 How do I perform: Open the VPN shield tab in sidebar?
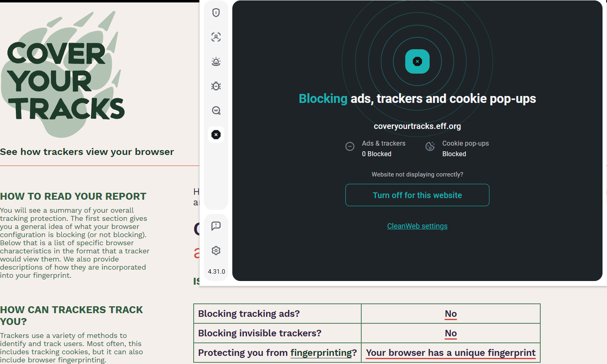(216, 13)
